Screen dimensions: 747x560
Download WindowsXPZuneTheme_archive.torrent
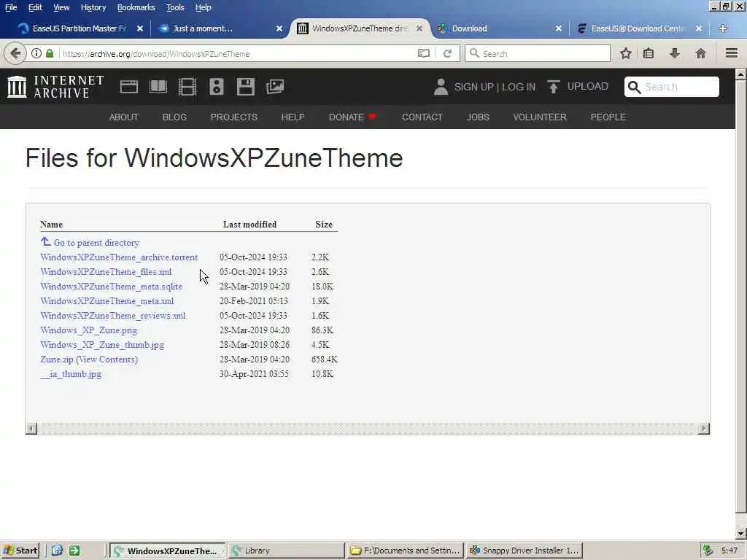coord(119,257)
